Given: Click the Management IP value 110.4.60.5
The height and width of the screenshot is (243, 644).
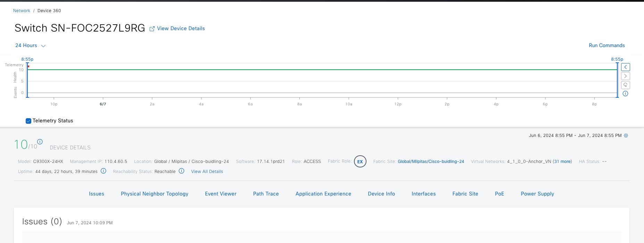Looking at the screenshot, I should pyautogui.click(x=116, y=162).
